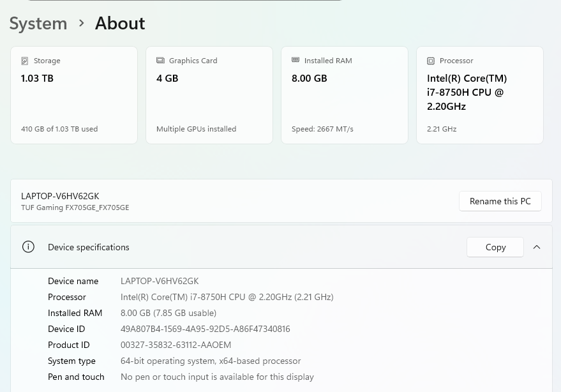
Task: Click the About page heading
Action: tap(120, 23)
